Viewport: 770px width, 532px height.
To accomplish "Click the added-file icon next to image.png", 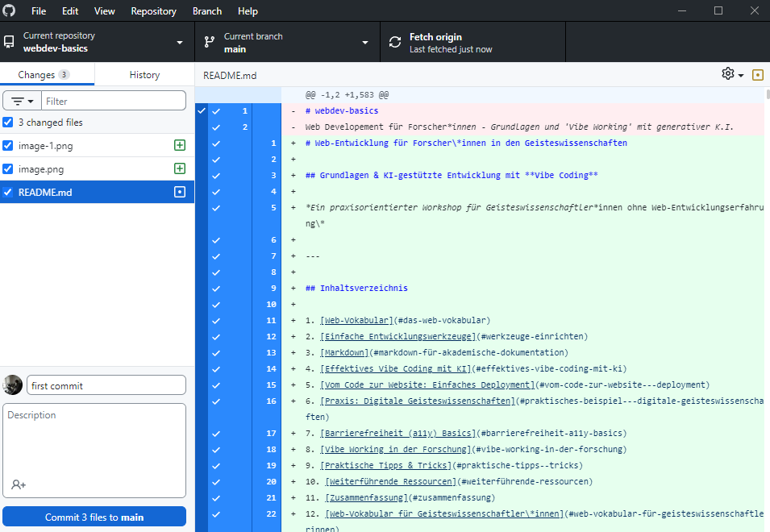I will [x=180, y=169].
